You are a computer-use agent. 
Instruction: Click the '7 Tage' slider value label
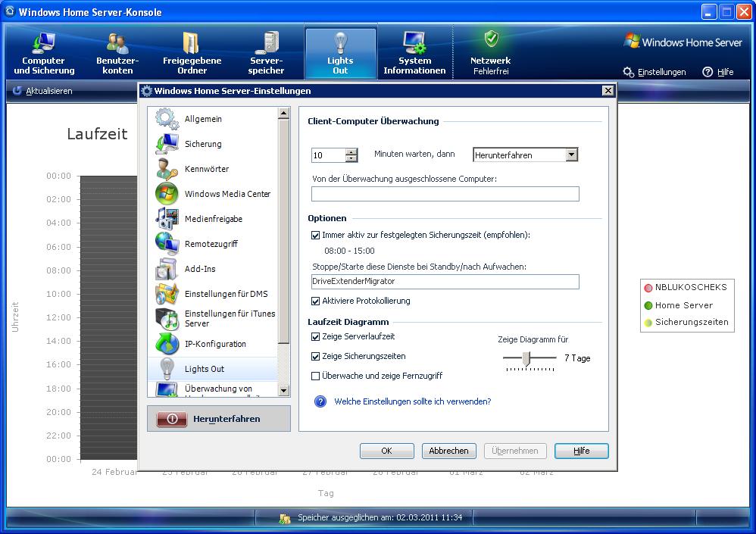pyautogui.click(x=577, y=358)
